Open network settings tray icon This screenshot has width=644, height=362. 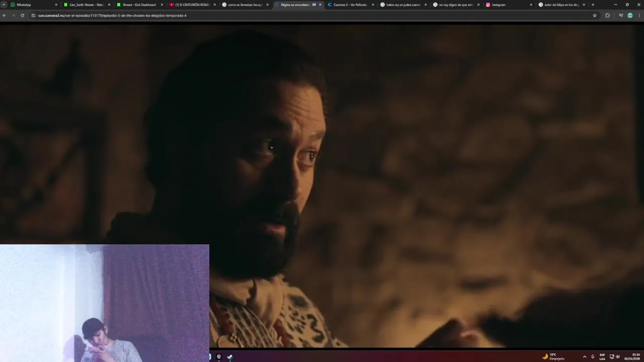click(x=612, y=356)
